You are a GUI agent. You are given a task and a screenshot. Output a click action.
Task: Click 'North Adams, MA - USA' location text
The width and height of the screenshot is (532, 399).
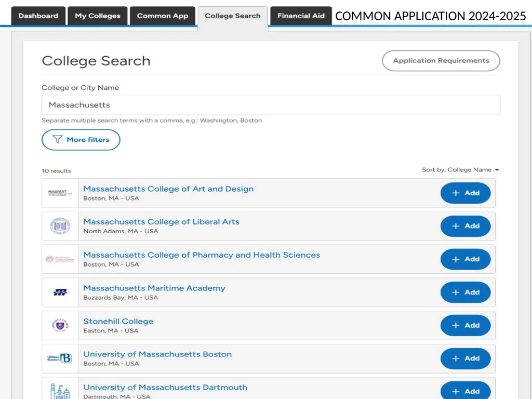point(121,231)
